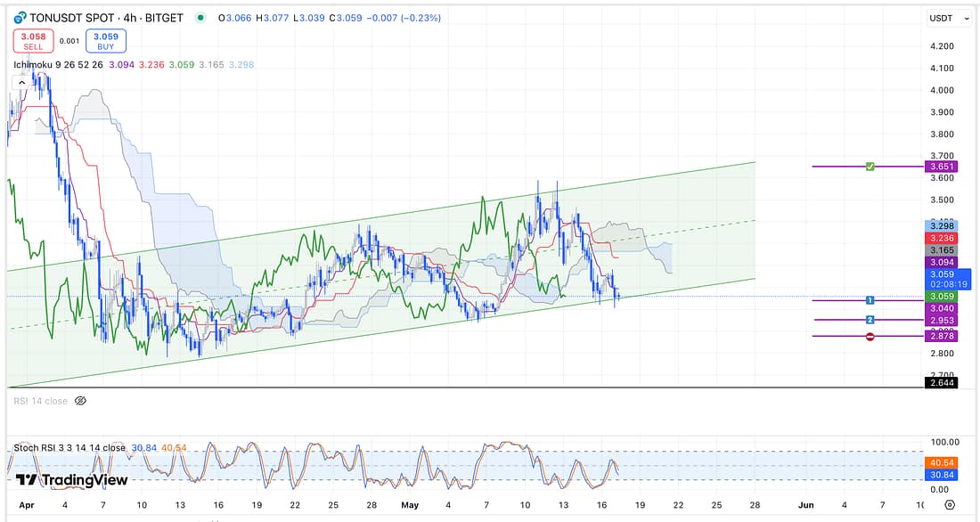Show the hidden RSI indicator

[80, 402]
